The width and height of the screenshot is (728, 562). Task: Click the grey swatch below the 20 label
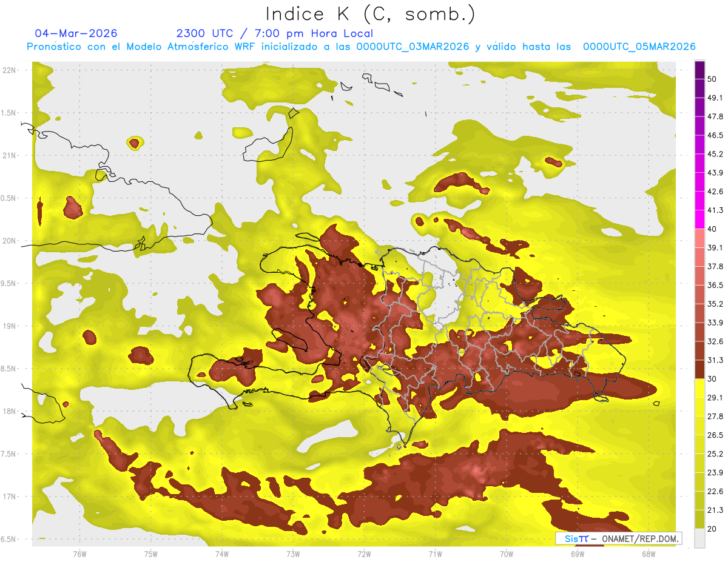click(x=700, y=538)
